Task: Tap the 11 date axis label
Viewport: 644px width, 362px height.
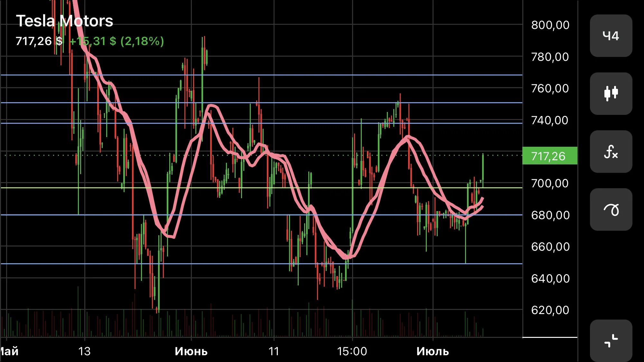Action: pyautogui.click(x=274, y=351)
